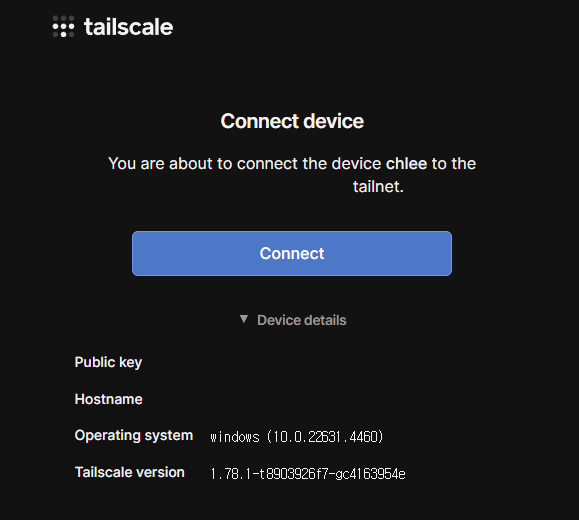Collapse the Device details triangle

click(243, 319)
